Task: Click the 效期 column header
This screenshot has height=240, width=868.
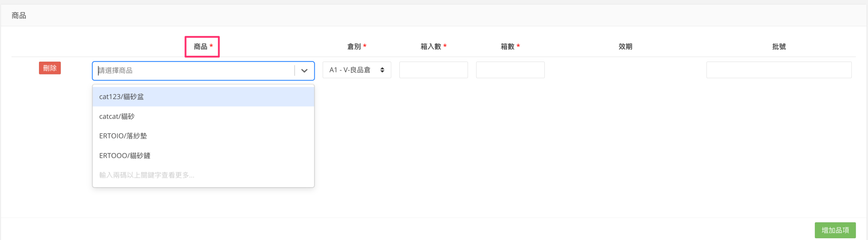Action: coord(625,47)
